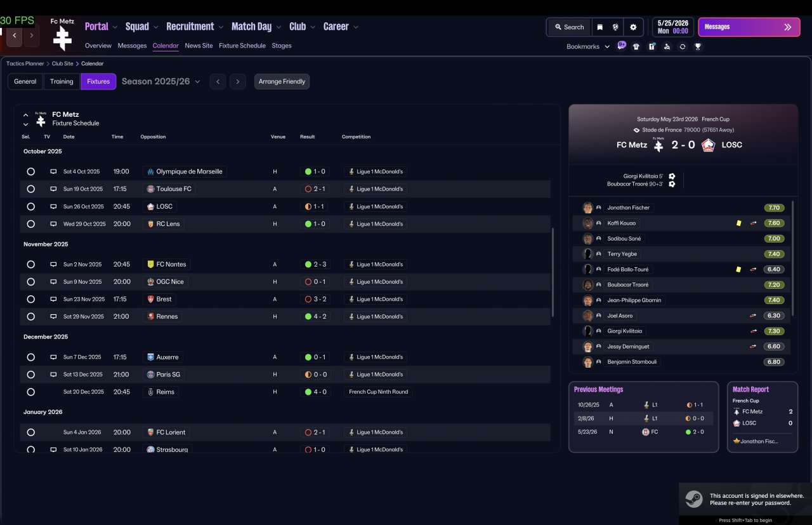Select the radio button for the FC Nantes fixture
Viewport: 812px width, 525px height.
point(30,264)
